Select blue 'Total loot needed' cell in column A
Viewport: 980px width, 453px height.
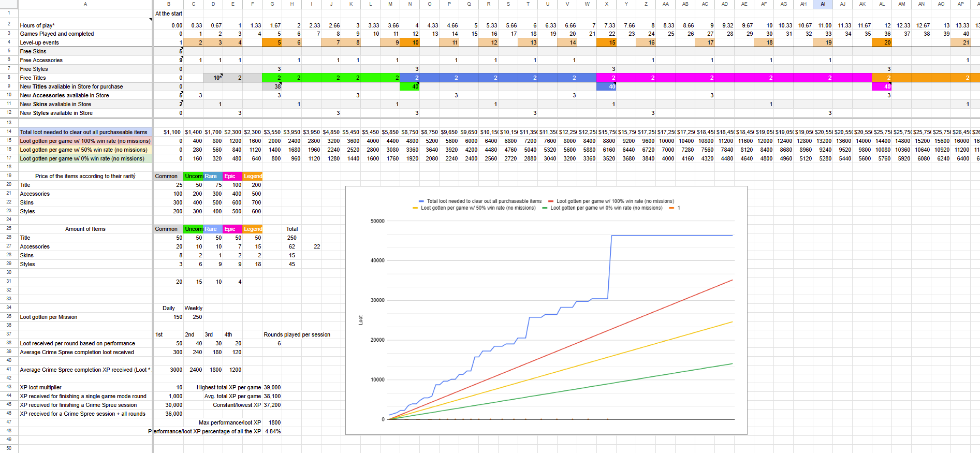tap(85, 132)
